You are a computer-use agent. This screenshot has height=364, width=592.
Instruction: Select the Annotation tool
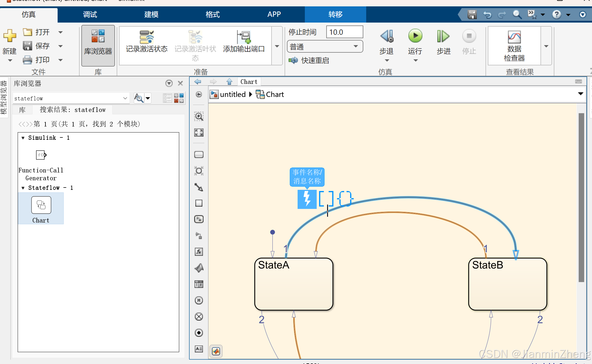coord(199,349)
